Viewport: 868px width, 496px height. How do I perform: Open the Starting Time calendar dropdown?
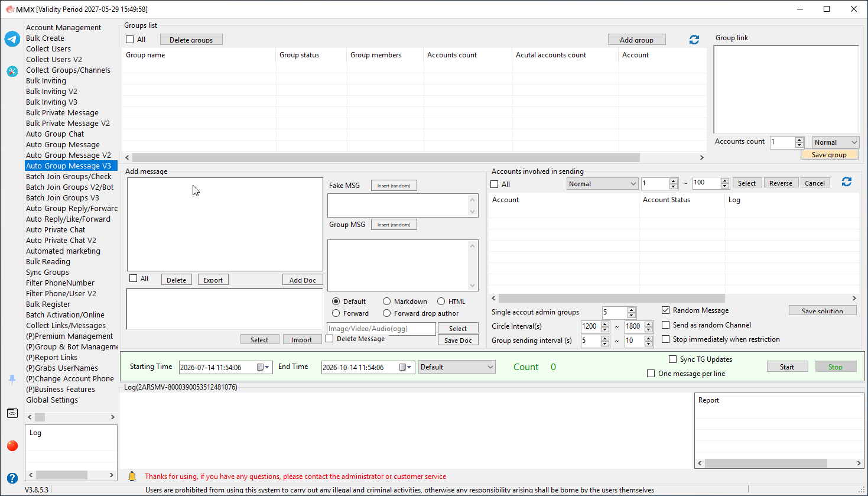[x=264, y=367]
